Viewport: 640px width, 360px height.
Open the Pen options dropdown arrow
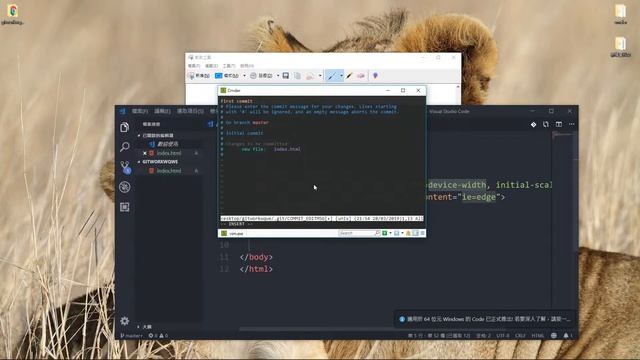click(x=341, y=76)
